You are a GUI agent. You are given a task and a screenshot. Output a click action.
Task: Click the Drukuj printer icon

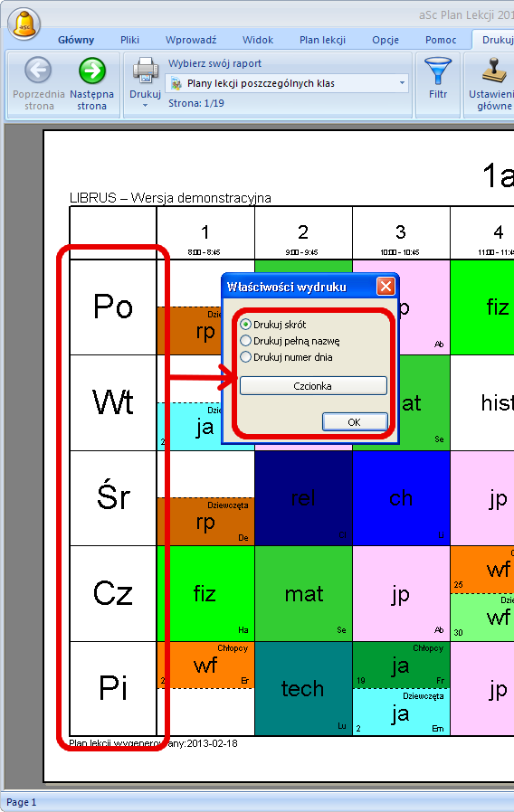click(x=146, y=70)
